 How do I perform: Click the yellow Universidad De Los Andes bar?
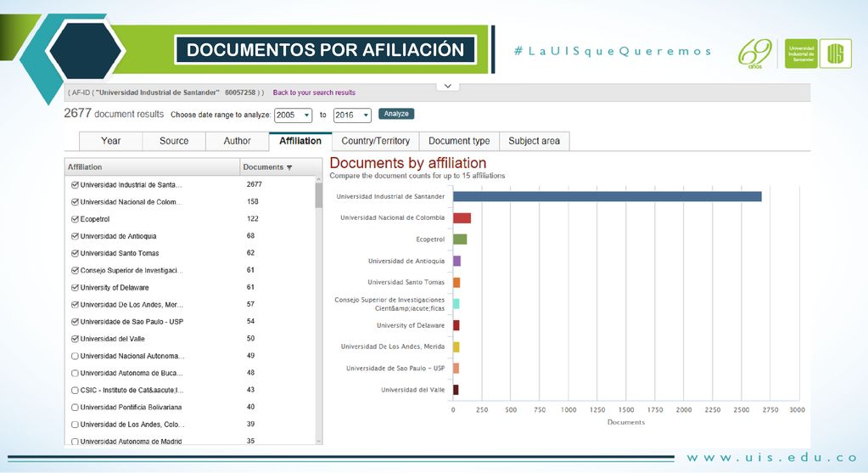coord(456,347)
